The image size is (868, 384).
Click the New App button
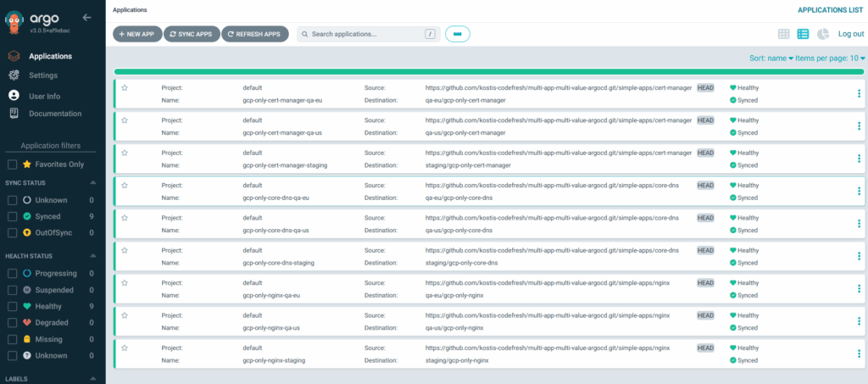[x=136, y=34]
